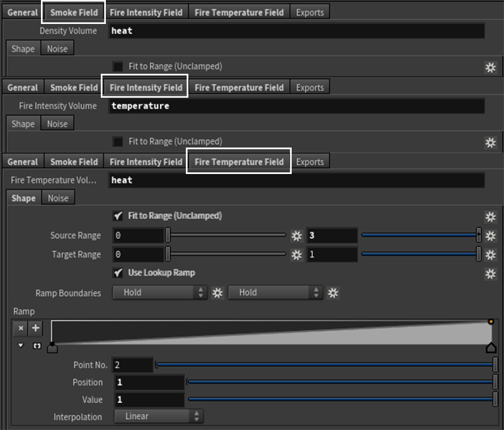
Task: Open the Exports tab
Action: pyautogui.click(x=310, y=11)
